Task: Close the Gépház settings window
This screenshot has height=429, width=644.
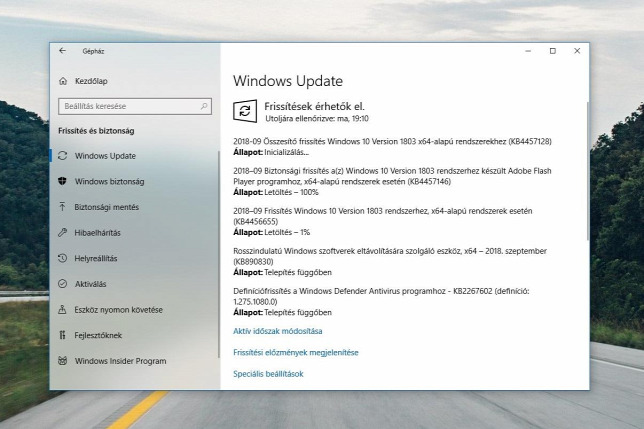Action: pos(577,51)
